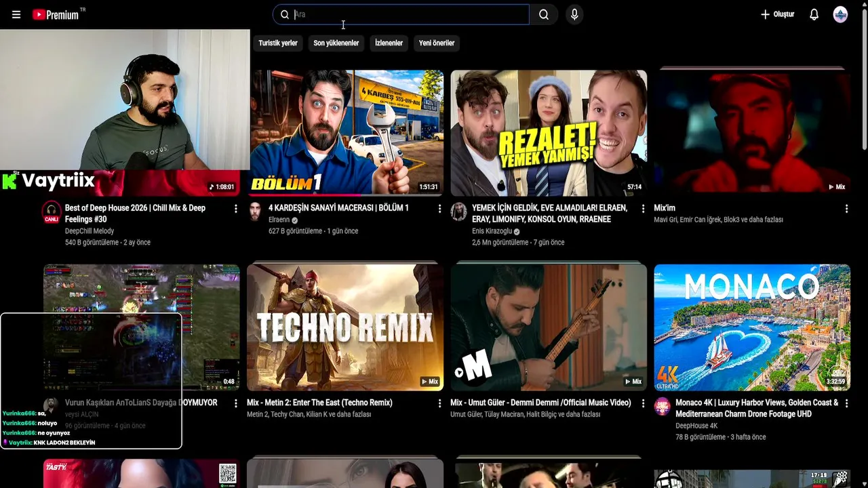The height and width of the screenshot is (488, 868).
Task: Play the 4 Kardeşin Sanayi Macerası thumbnail
Action: click(345, 133)
